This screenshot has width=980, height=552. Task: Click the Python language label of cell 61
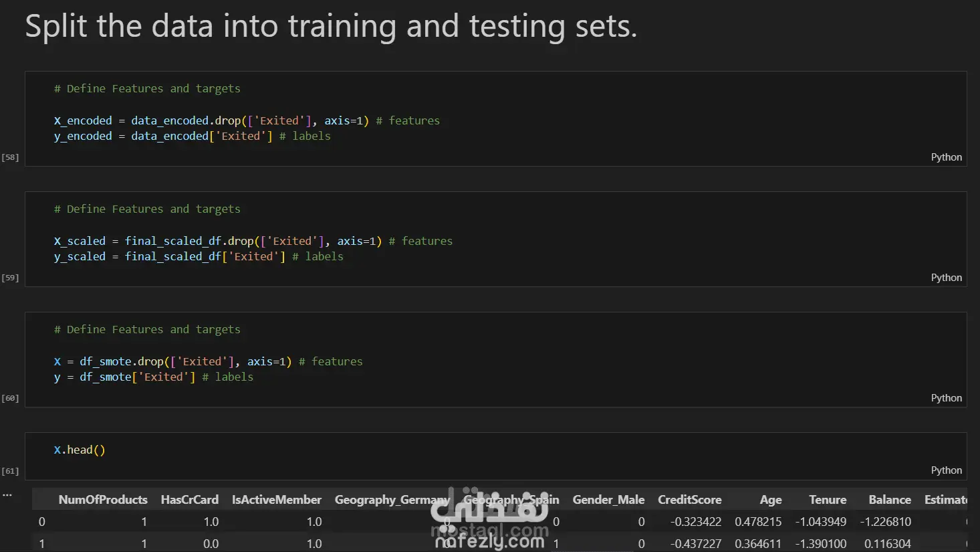click(x=946, y=470)
